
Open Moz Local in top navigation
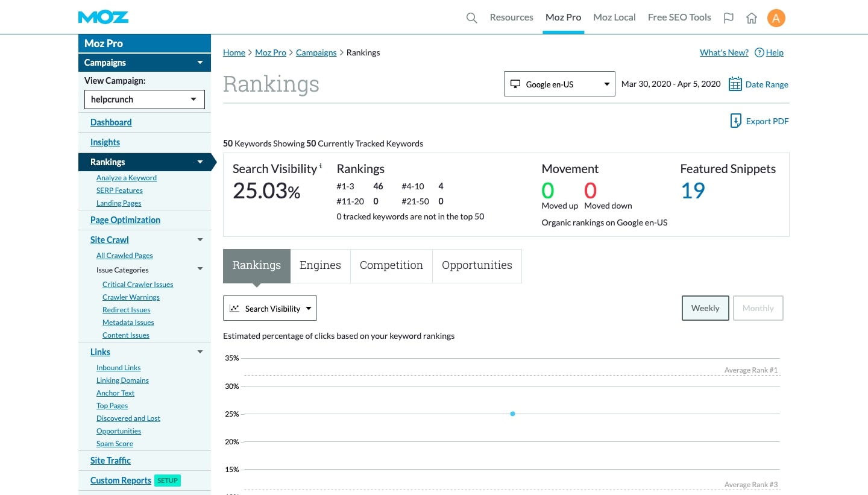(614, 17)
